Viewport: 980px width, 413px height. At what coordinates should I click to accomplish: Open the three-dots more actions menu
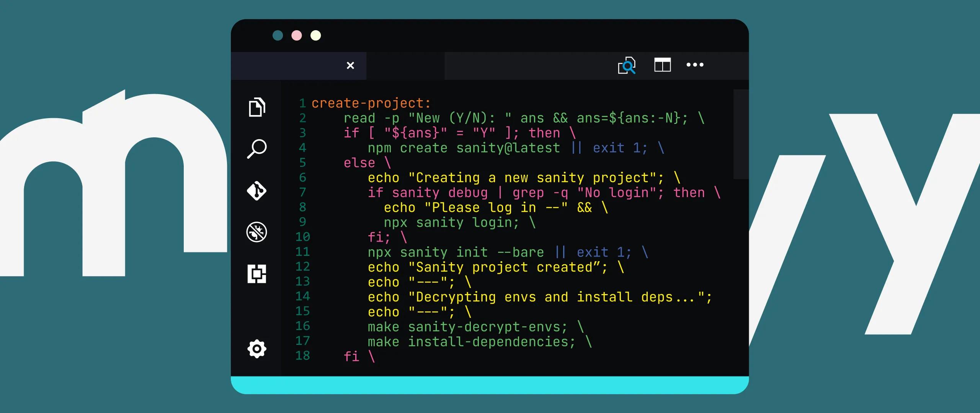click(695, 65)
